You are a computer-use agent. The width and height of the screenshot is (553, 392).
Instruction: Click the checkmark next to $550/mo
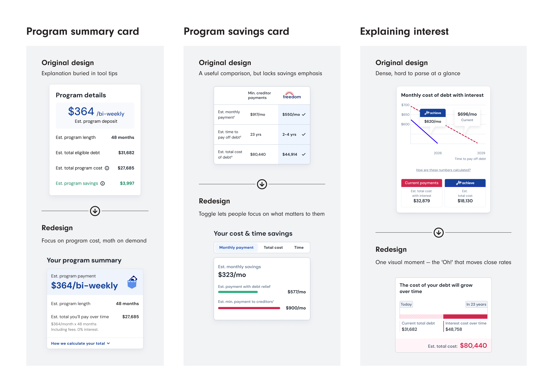(304, 114)
